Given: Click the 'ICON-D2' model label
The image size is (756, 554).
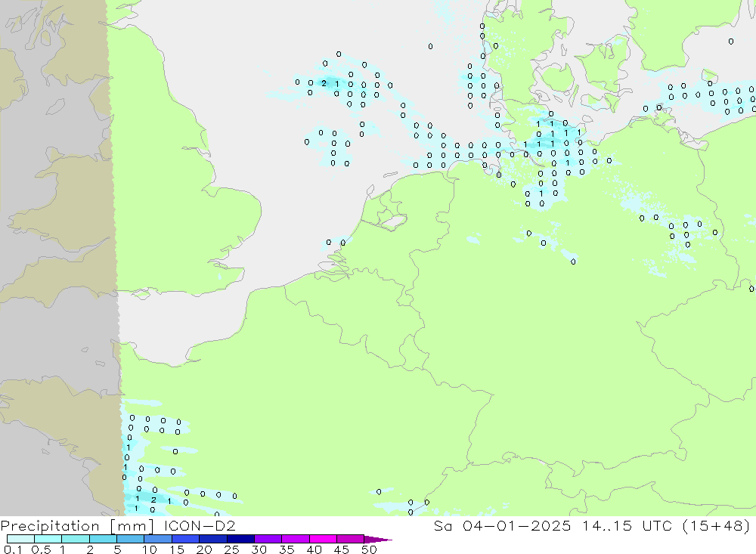Looking at the screenshot, I should coord(200,525).
